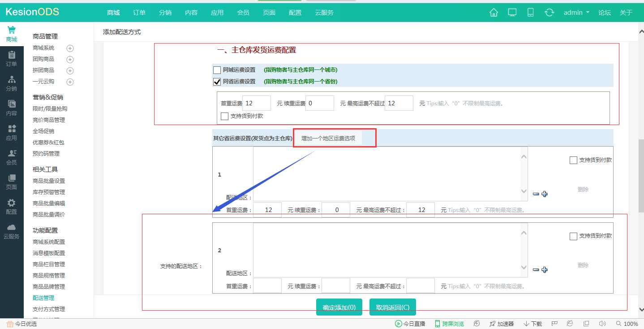Click 删除 link for region row 2
This screenshot has width=644, height=329.
583,265
